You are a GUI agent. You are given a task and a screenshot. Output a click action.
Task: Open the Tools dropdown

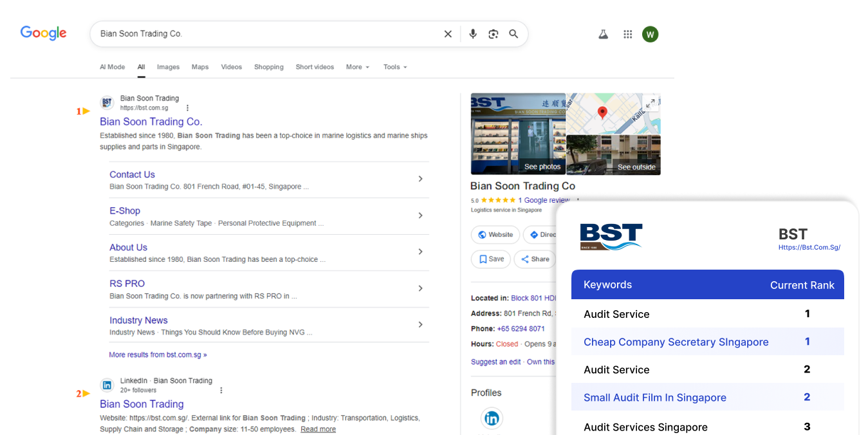click(395, 67)
